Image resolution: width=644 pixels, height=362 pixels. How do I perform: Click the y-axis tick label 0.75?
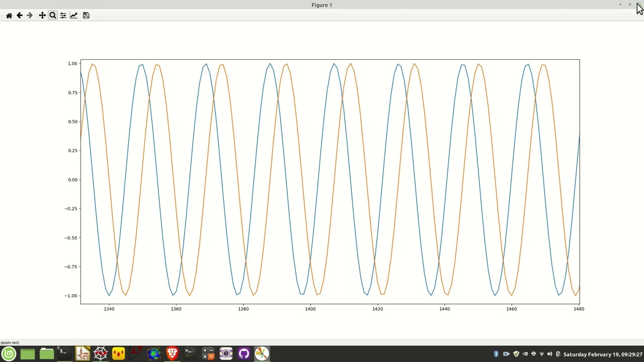72,93
